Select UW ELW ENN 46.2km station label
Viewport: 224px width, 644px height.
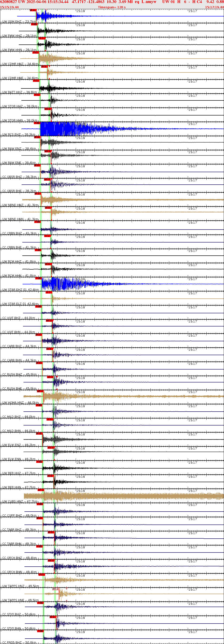[19, 459]
